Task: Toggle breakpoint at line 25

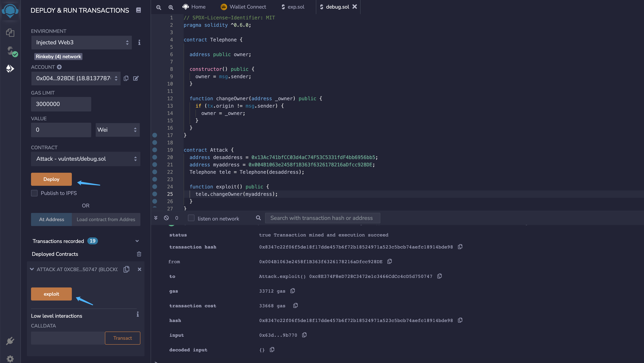Action: pyautogui.click(x=155, y=194)
